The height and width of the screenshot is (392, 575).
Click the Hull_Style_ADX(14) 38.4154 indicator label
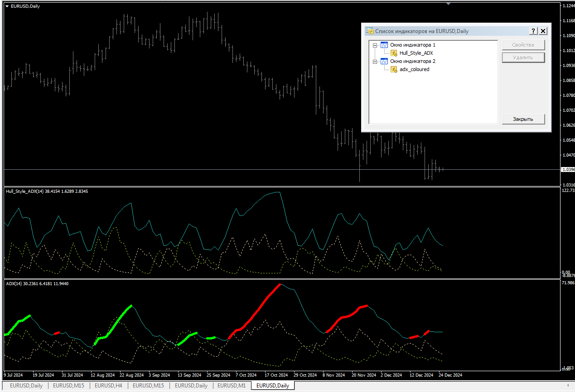click(47, 191)
